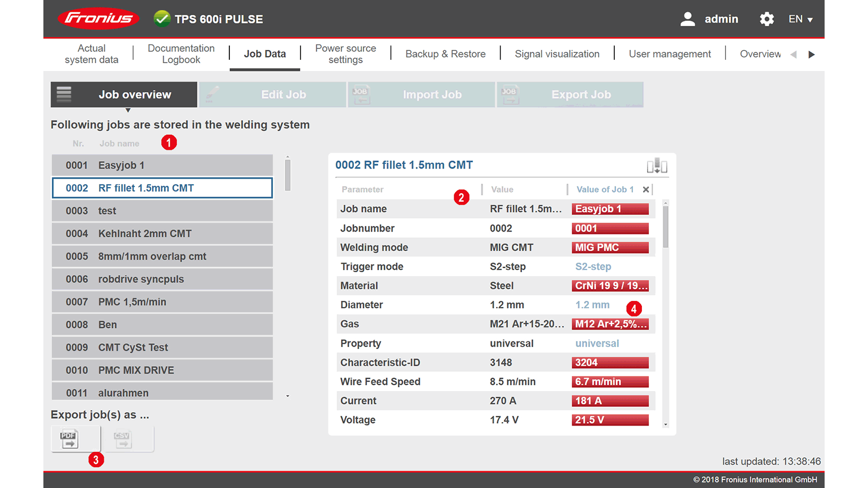
Task: Click the green system status checkmark
Action: 162,19
